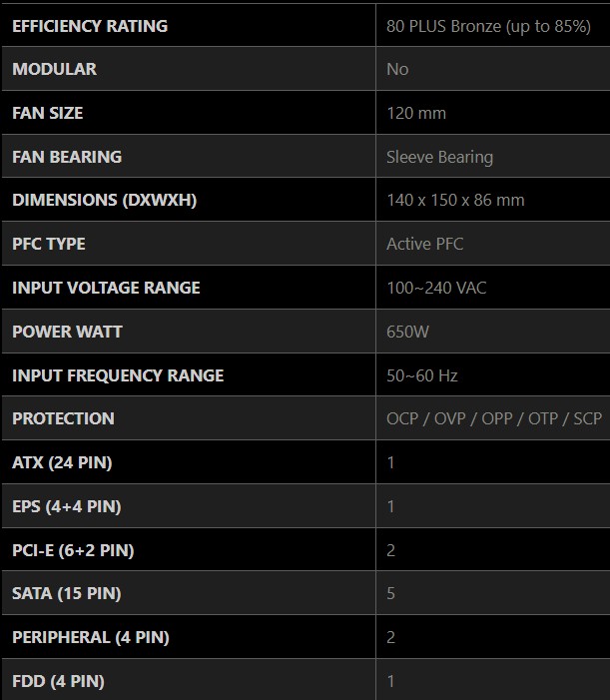
Task: Click the INPUT VOLTAGE RANGE label
Action: 106,288
